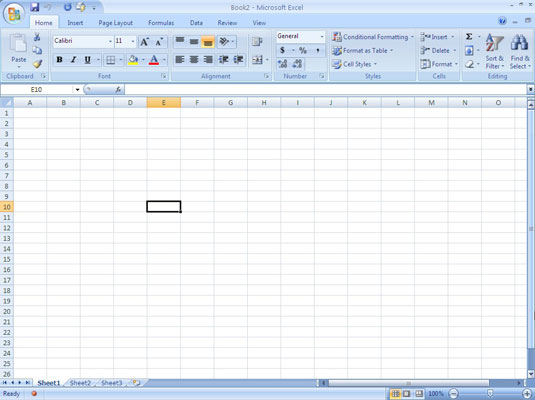Click the Format as Table button
The width and height of the screenshot is (535, 400).
(363, 51)
